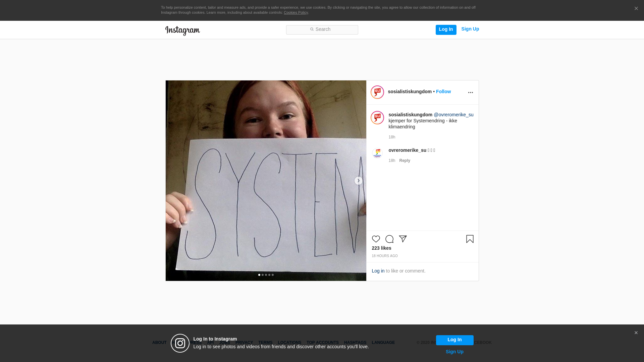Open the ovreromerike_su commenter username
This screenshot has width=644, height=362.
coord(407,150)
